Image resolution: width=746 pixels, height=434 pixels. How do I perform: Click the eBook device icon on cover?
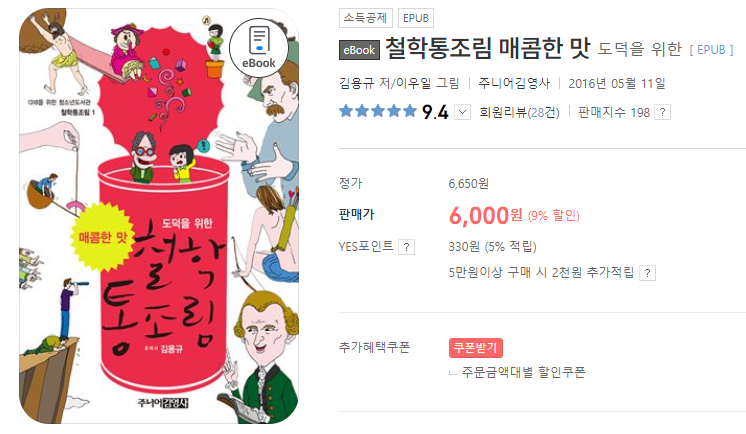pos(258,48)
